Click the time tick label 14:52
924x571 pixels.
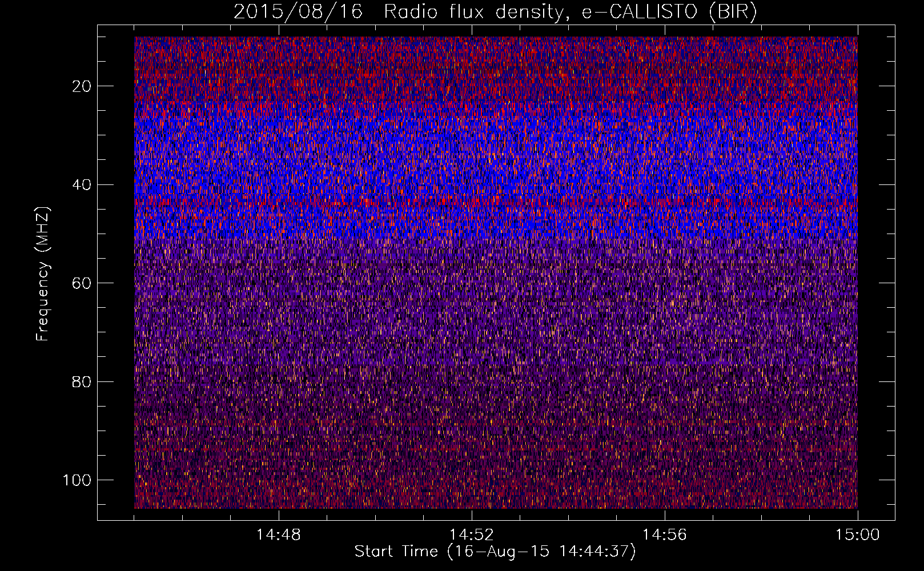pyautogui.click(x=472, y=535)
